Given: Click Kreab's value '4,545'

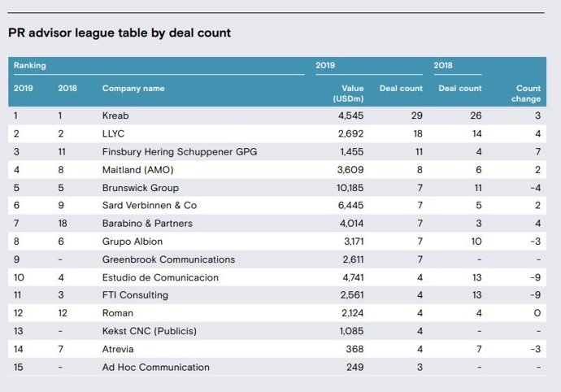Looking at the screenshot, I should point(351,115).
